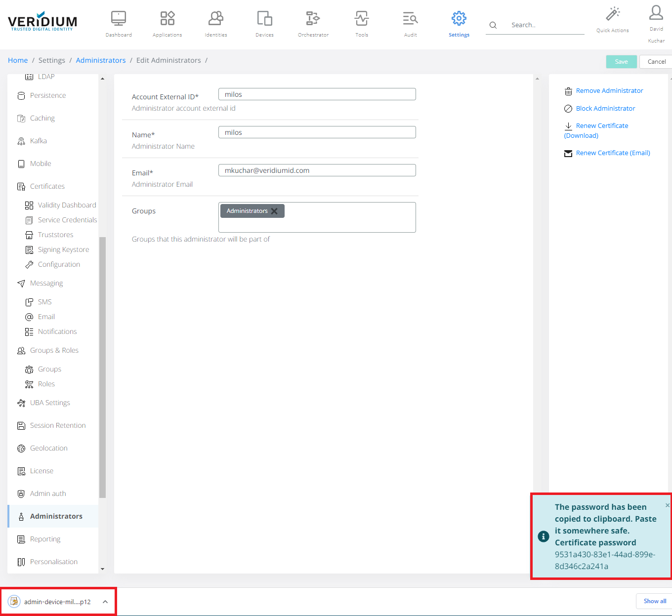Open the Audit section icon
672x616 pixels.
click(x=410, y=19)
